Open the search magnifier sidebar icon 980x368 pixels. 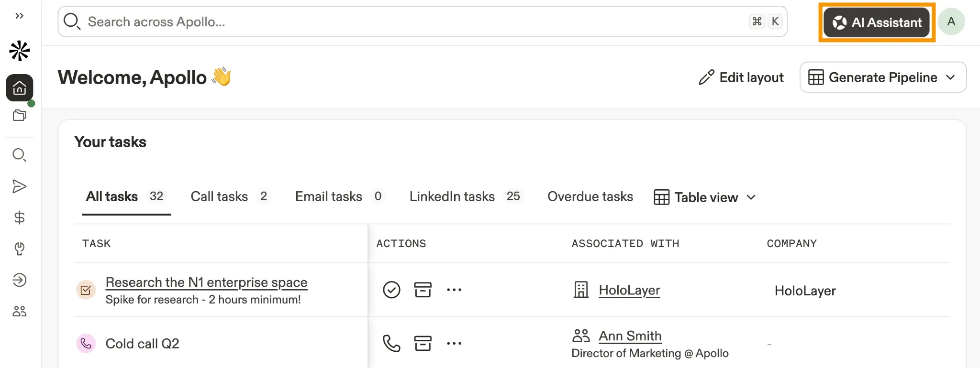click(x=20, y=155)
